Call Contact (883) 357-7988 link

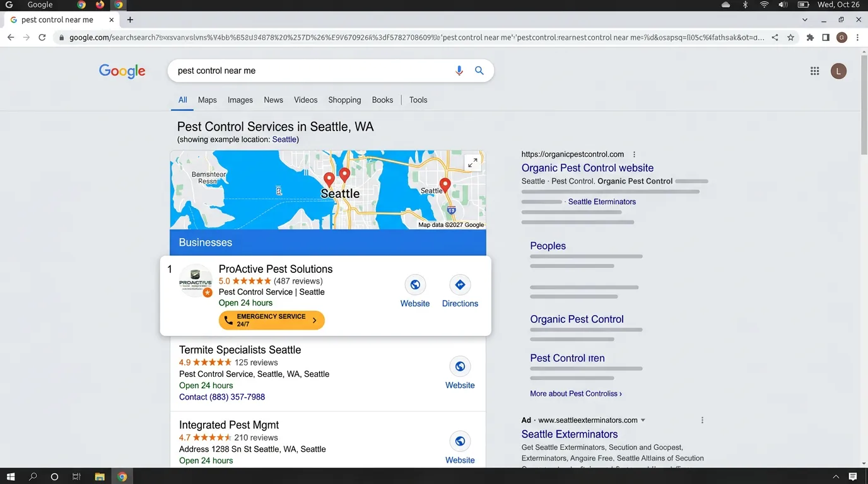[x=222, y=397]
